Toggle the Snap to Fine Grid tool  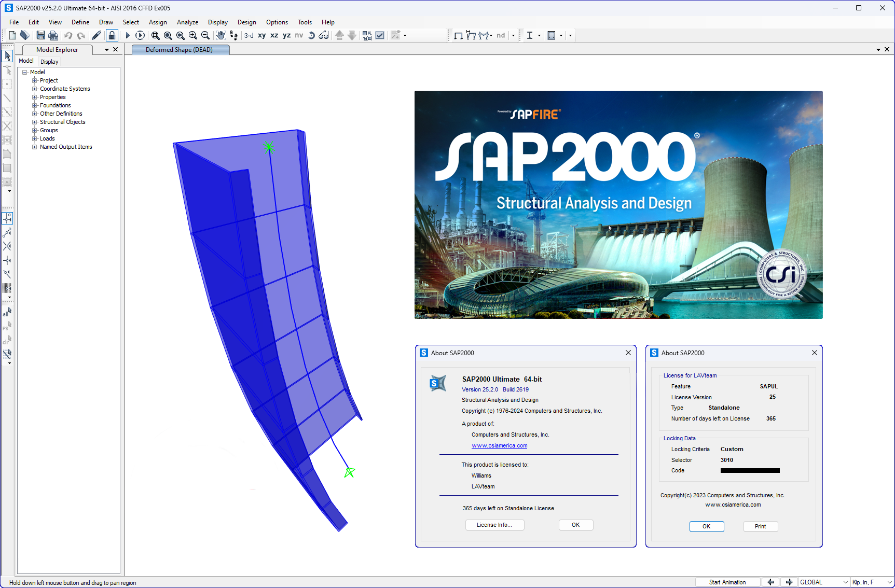(x=7, y=288)
